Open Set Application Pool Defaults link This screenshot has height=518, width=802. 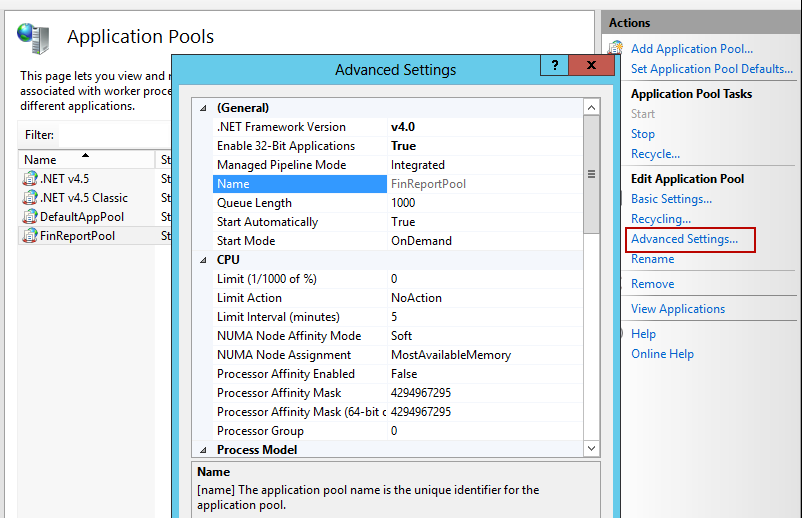pyautogui.click(x=711, y=69)
